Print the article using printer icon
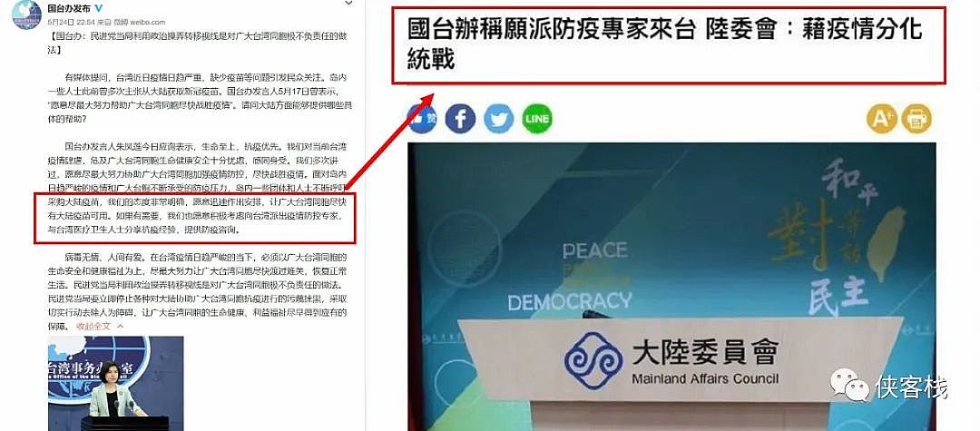Viewport: 980px width, 431px height. point(916,119)
